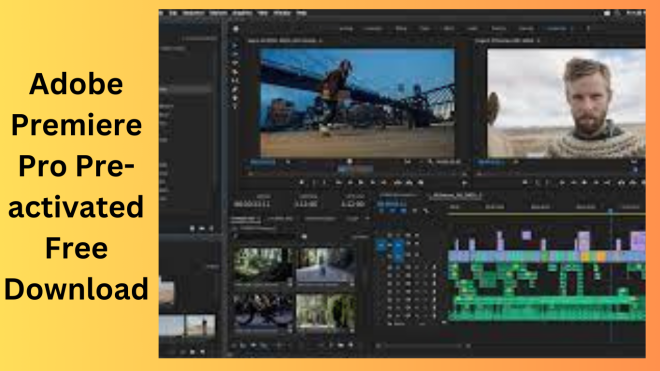Viewport: 660px width, 371px height.
Task: Open the Markers menu
Action: tap(218, 13)
